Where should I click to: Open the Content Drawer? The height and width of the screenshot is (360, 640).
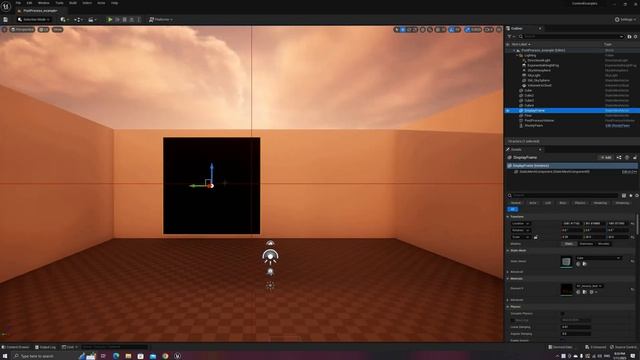pyautogui.click(x=16, y=347)
